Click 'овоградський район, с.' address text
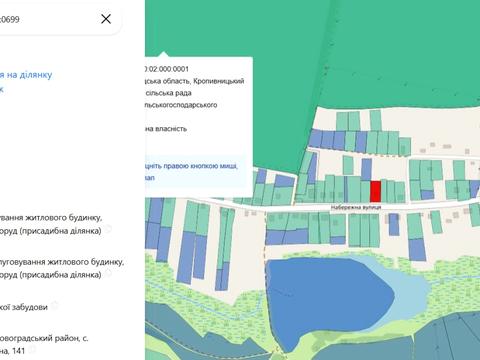480x360 pixels. pos(44,338)
